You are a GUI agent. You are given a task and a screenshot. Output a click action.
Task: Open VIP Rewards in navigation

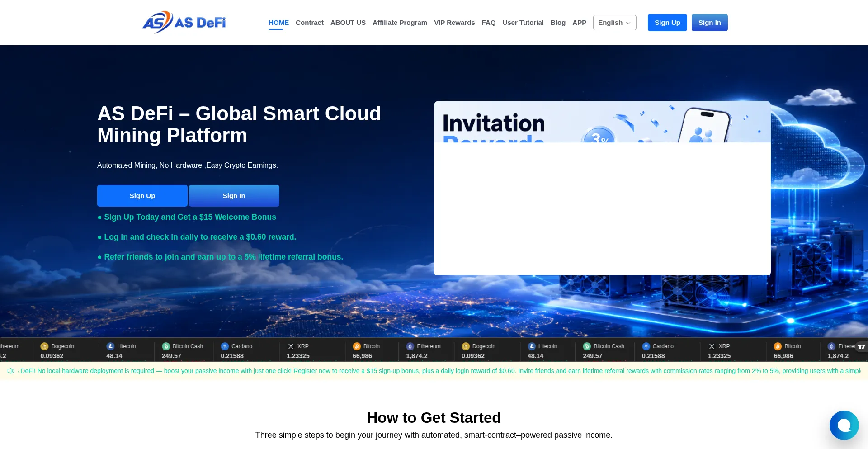click(x=454, y=23)
